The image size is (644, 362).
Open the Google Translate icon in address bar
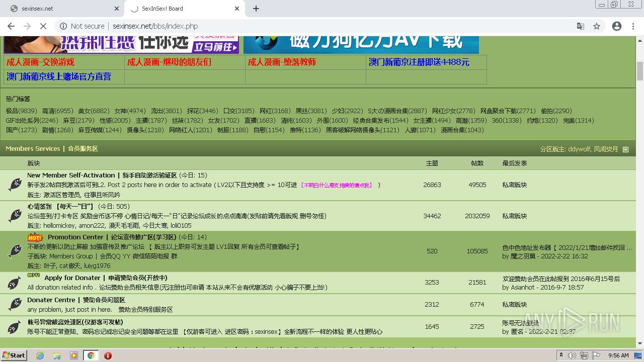pyautogui.click(x=581, y=26)
